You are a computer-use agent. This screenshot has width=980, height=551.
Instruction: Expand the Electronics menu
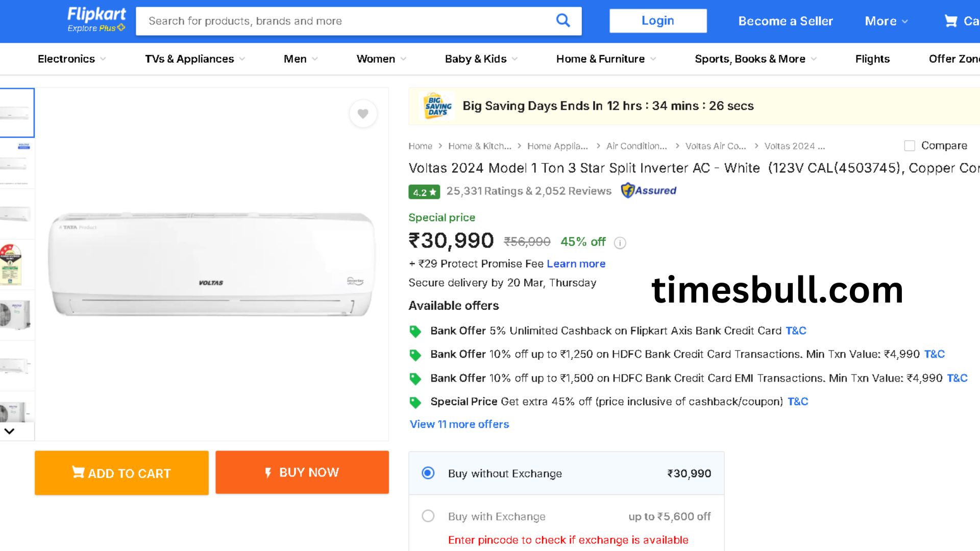pos(72,59)
